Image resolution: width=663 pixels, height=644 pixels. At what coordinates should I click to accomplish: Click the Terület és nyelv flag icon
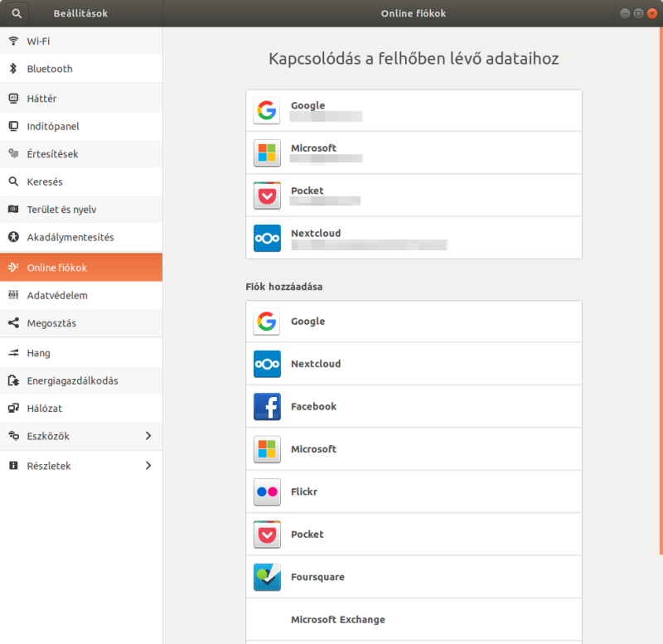coord(13,210)
